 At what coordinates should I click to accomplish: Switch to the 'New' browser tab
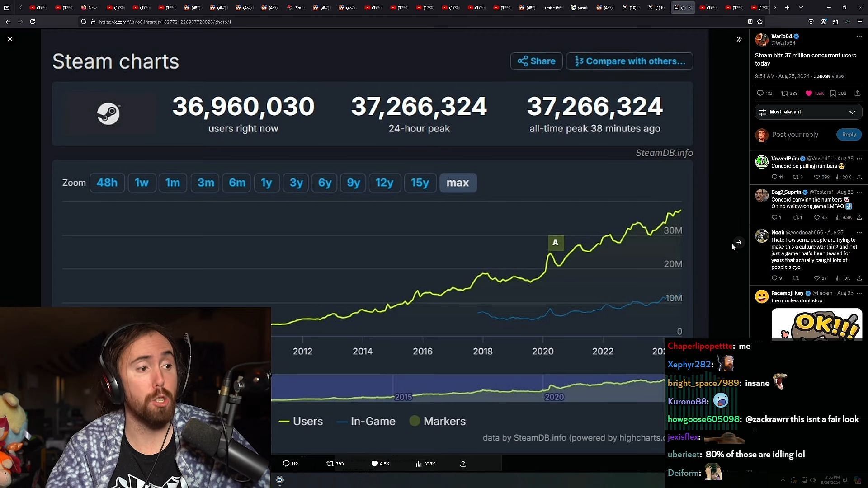pyautogui.click(x=89, y=8)
